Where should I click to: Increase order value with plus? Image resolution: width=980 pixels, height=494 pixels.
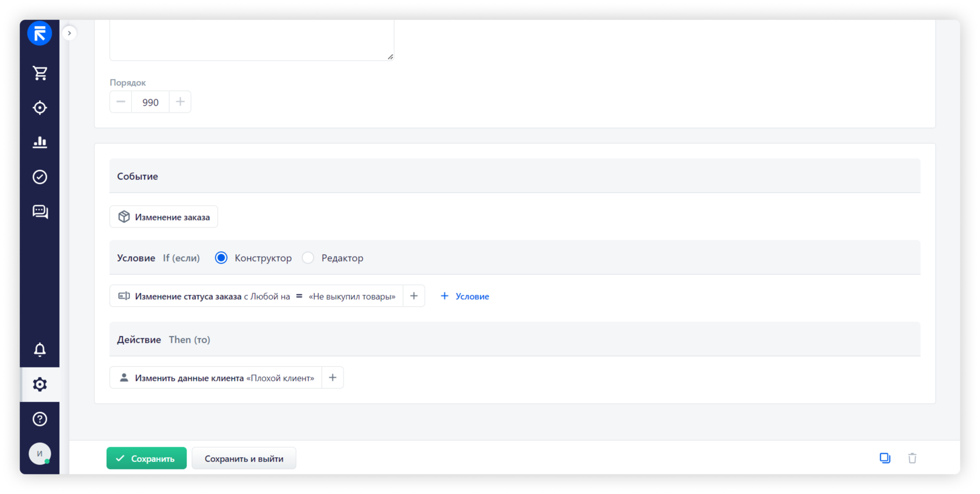[x=180, y=102]
